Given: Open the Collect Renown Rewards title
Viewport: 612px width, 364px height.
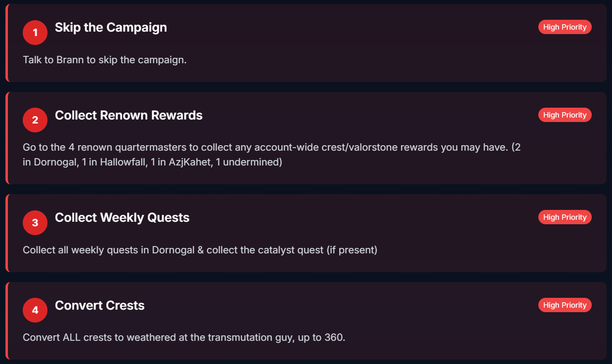Looking at the screenshot, I should (x=129, y=116).
